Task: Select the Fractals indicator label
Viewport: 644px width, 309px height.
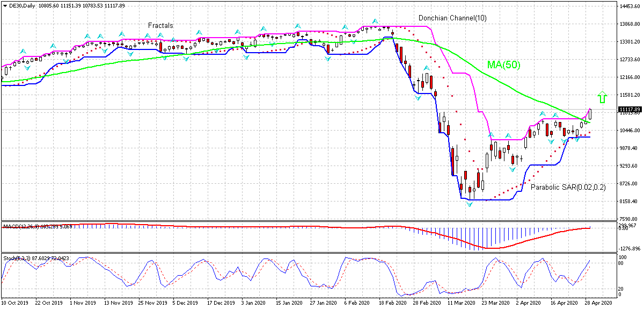Action: coord(160,26)
